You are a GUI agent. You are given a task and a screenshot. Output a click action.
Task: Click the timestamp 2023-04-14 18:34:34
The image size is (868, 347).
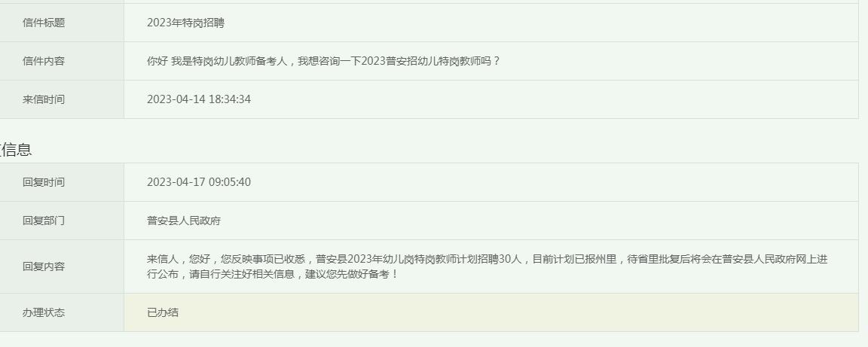click(x=199, y=99)
